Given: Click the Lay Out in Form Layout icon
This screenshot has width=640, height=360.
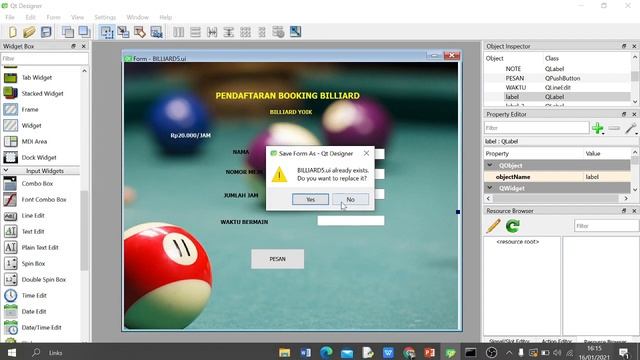Looking at the screenshot, I should (x=262, y=32).
